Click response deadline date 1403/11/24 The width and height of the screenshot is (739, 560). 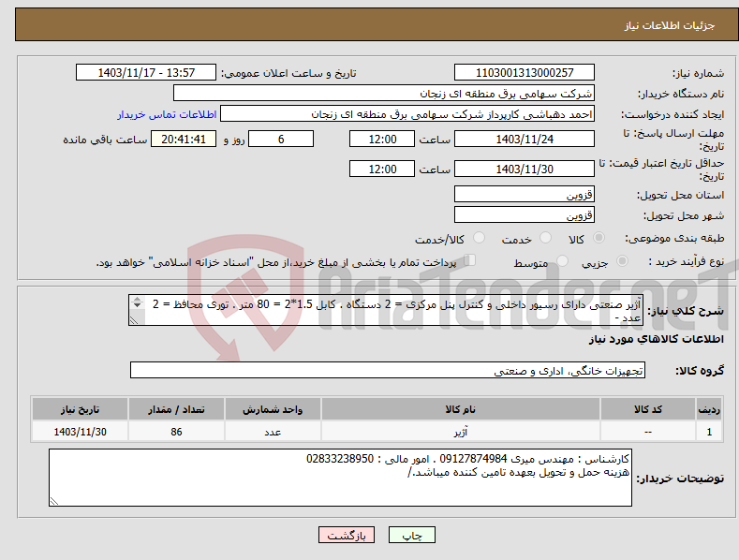click(525, 139)
